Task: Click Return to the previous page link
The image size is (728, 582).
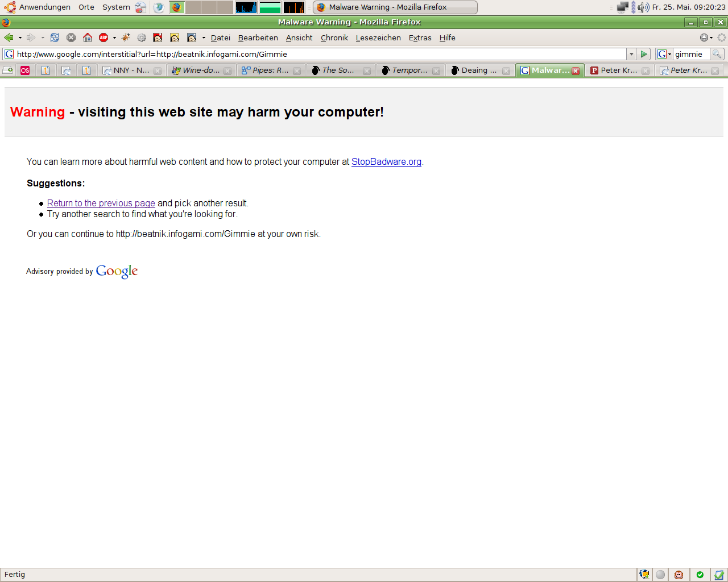Action: tap(101, 203)
